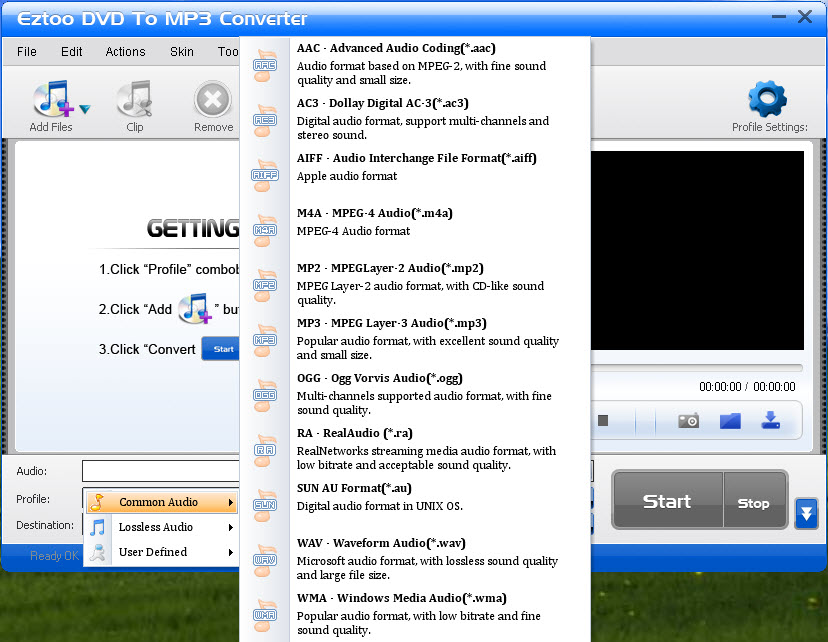Expand the Common Audio submenu
Image resolution: width=828 pixels, height=642 pixels.
162,502
